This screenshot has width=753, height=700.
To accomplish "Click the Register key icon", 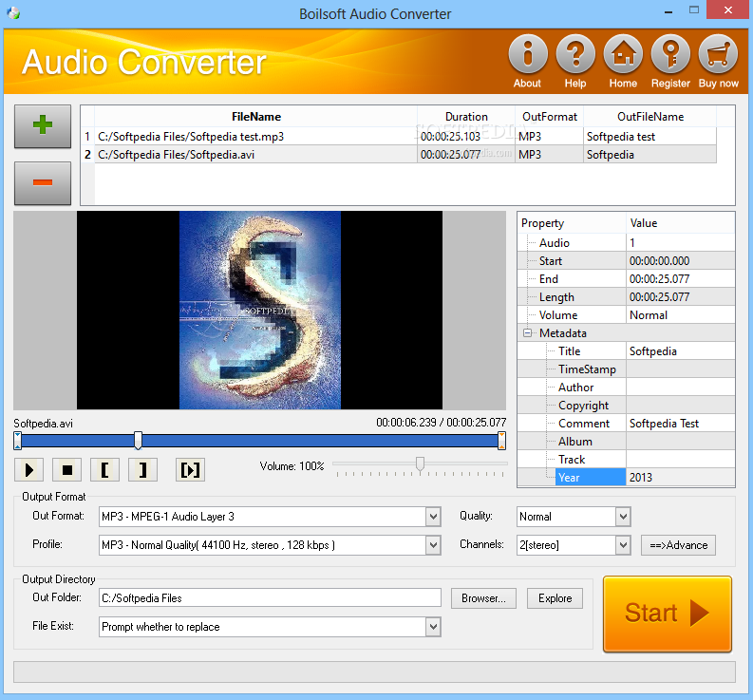I will [x=670, y=54].
